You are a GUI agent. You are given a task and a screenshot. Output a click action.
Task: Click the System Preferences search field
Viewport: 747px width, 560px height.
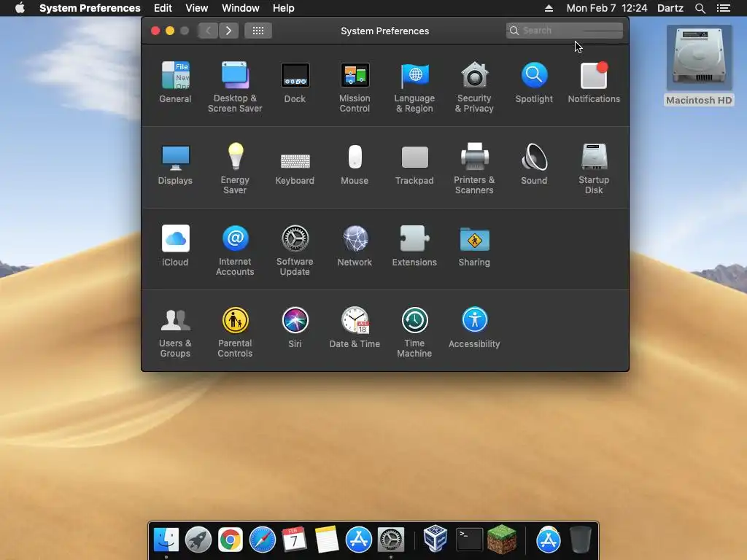coord(564,31)
